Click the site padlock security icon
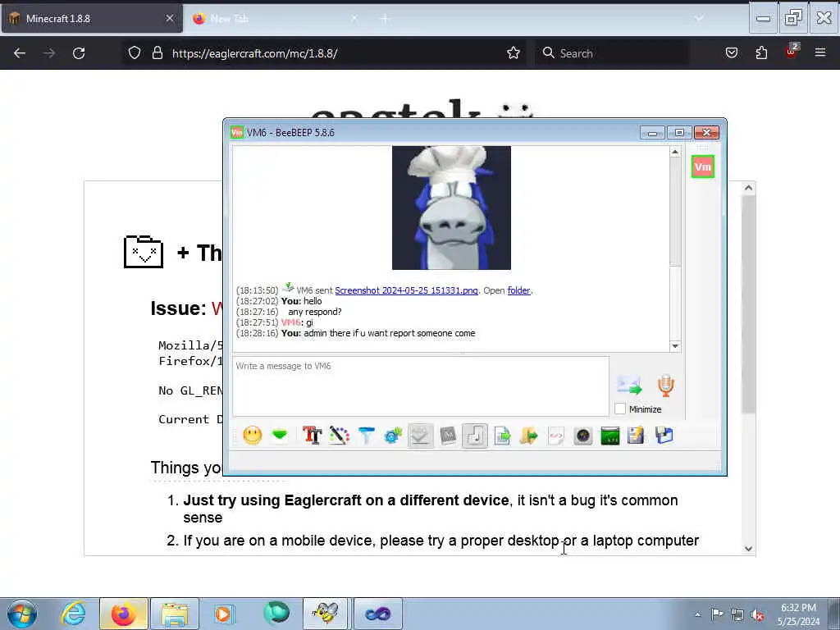The width and height of the screenshot is (840, 630). tap(157, 53)
